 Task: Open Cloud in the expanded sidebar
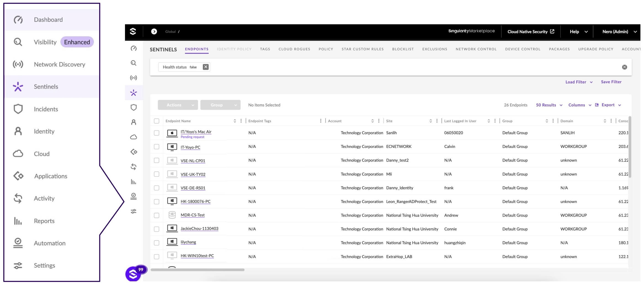52,154
